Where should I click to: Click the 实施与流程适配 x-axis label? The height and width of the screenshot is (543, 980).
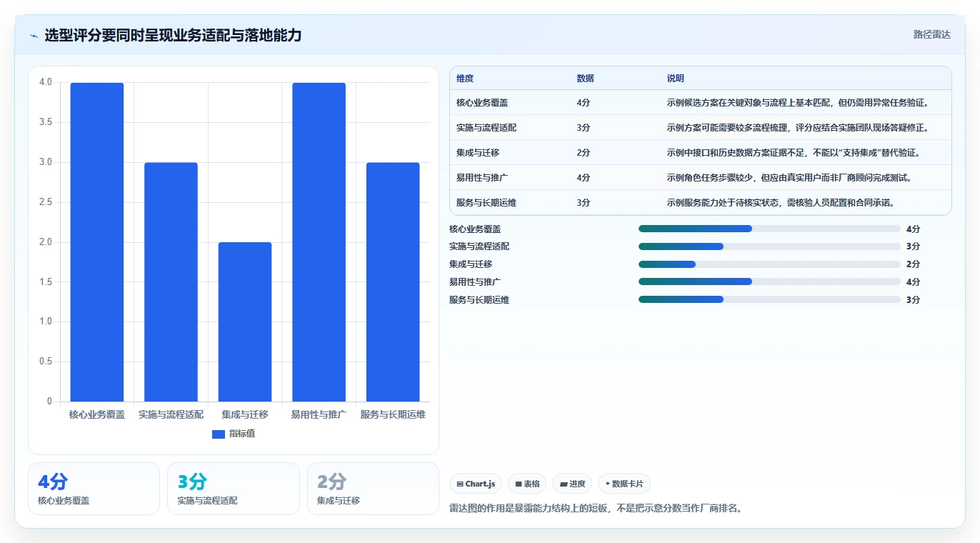tap(171, 414)
